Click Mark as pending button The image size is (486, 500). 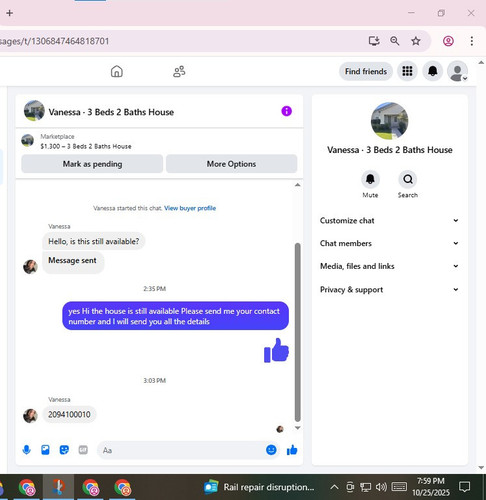coord(92,164)
